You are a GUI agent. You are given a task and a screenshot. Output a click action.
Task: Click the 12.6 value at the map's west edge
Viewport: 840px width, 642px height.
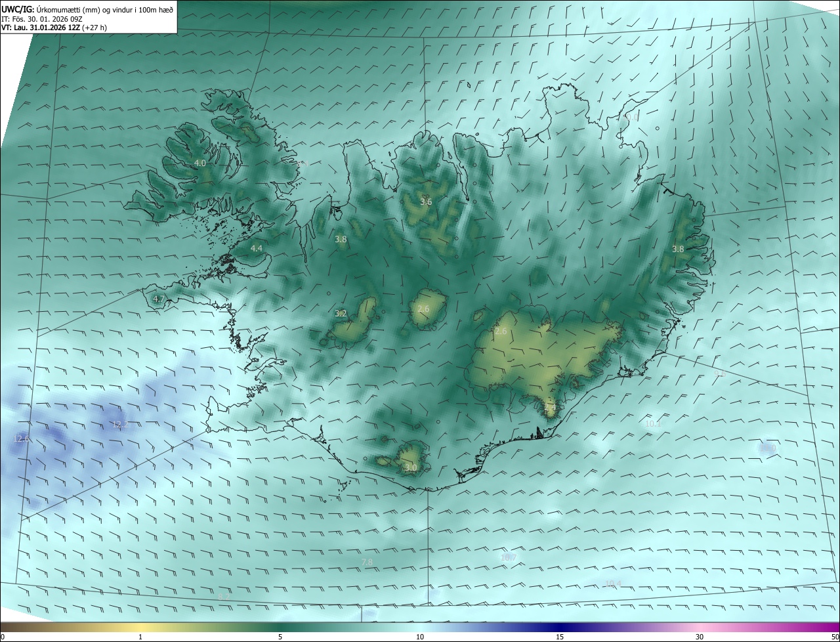pyautogui.click(x=22, y=438)
